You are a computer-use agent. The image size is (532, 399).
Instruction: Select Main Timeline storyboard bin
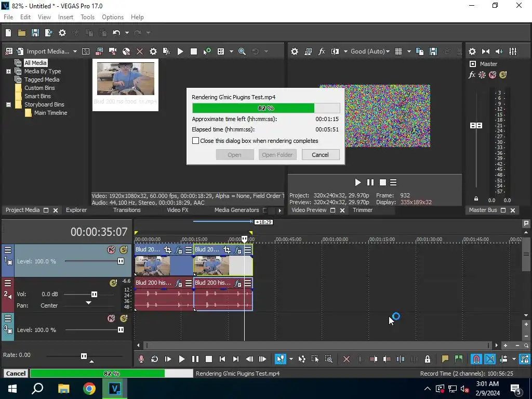[x=50, y=113]
